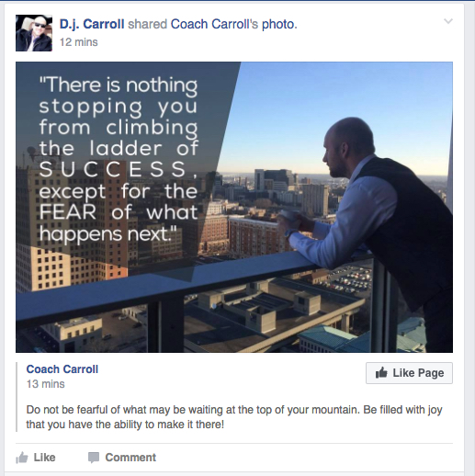Click the 'photo.' link in post header
This screenshot has width=475, height=476.
click(x=279, y=25)
